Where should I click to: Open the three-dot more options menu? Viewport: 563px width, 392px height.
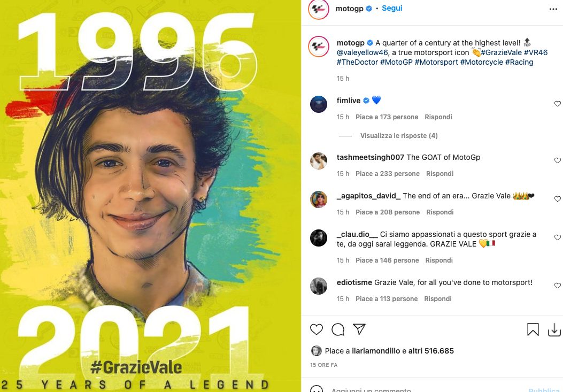[x=553, y=9]
